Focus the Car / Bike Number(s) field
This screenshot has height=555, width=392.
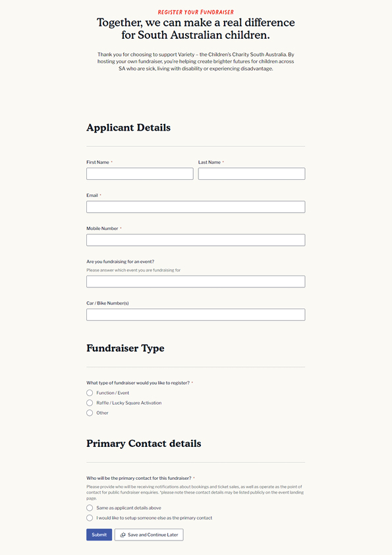(x=196, y=314)
